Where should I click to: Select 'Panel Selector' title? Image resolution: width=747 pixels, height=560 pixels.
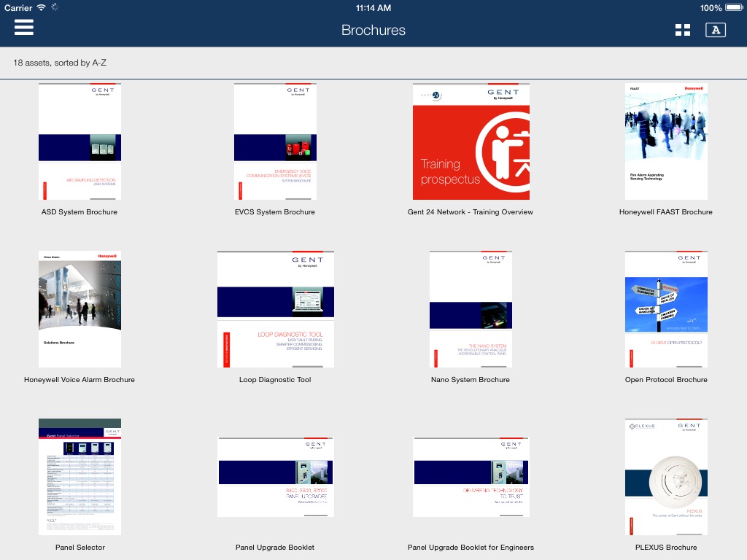point(80,547)
